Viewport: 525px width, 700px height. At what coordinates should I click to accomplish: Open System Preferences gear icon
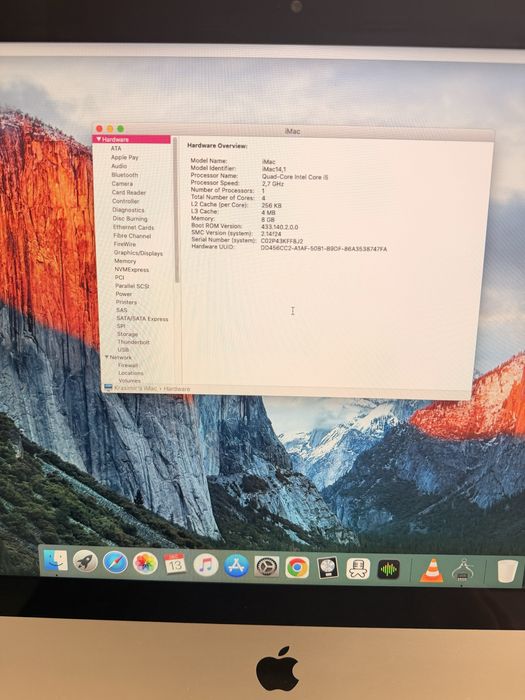[x=267, y=567]
